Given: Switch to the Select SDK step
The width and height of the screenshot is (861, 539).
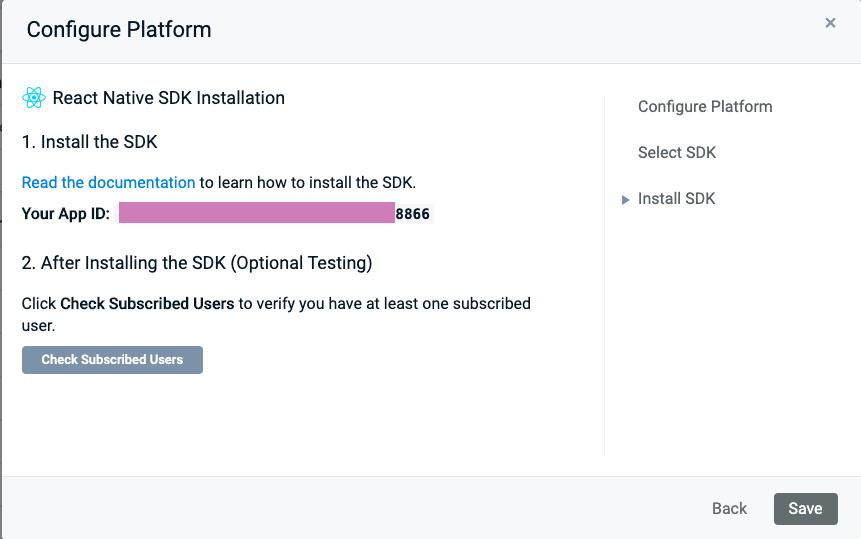Looking at the screenshot, I should (x=676, y=153).
